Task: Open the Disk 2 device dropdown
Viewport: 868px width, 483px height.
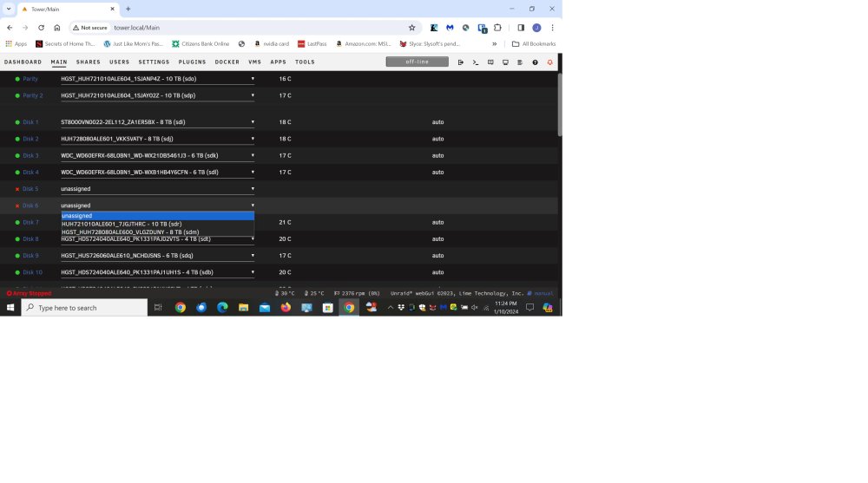Action: [x=158, y=139]
